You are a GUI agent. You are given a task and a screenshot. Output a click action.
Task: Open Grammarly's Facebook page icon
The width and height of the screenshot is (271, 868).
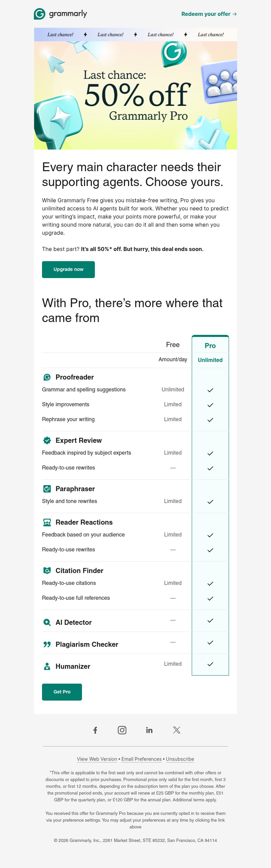tap(96, 730)
